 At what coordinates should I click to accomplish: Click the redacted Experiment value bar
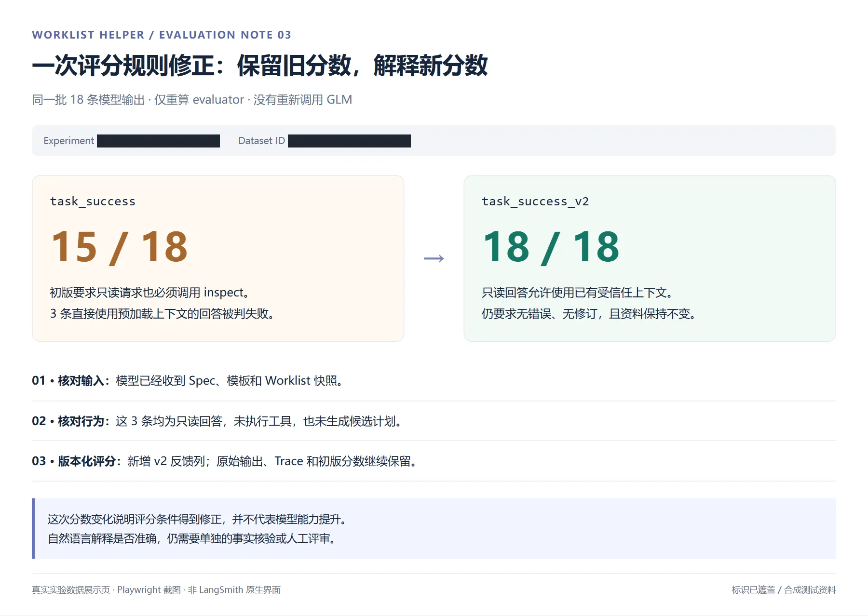point(158,141)
